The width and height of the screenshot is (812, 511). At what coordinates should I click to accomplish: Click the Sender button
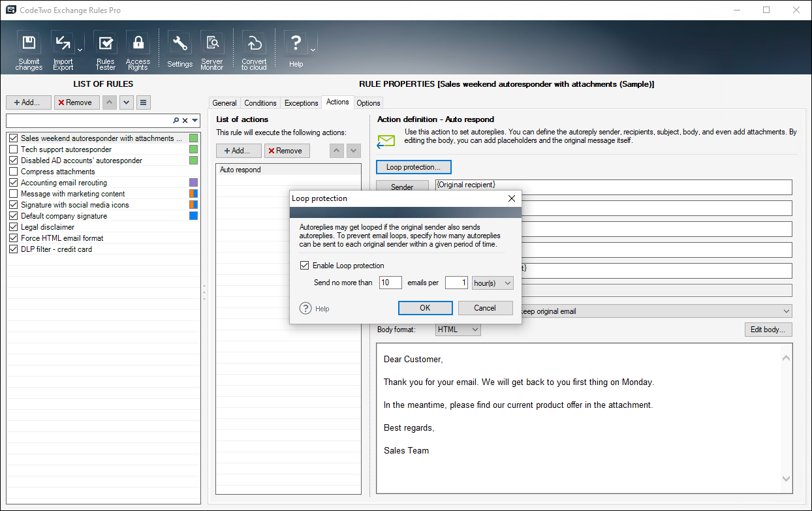click(x=403, y=186)
